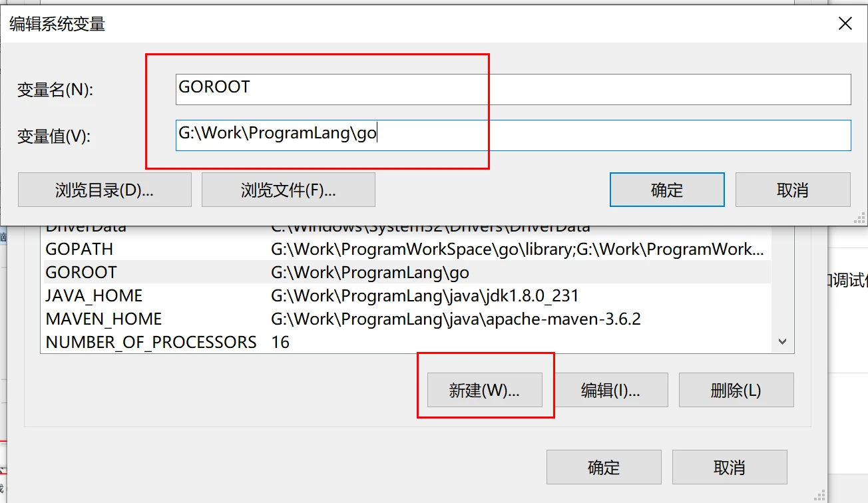Close the 编辑系统变量 dialog
The image size is (868, 503).
coord(845,23)
